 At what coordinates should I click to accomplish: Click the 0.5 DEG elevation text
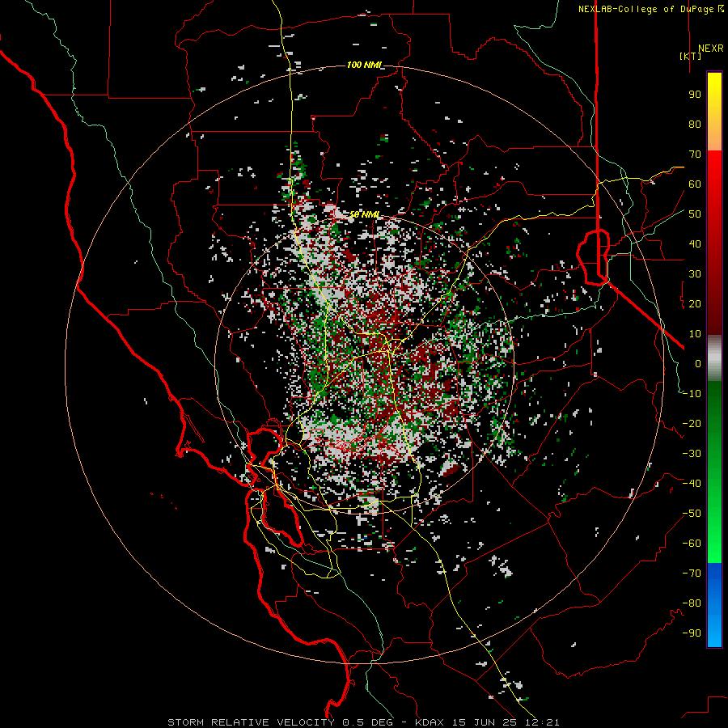pos(369,722)
